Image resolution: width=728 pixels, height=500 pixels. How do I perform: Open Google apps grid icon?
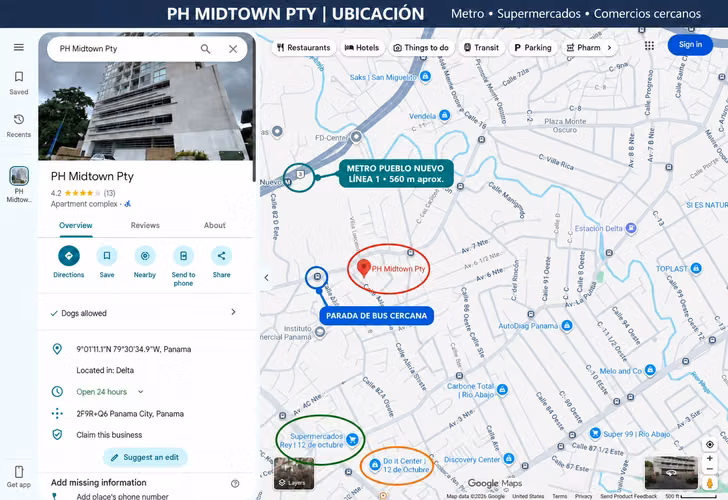point(649,45)
